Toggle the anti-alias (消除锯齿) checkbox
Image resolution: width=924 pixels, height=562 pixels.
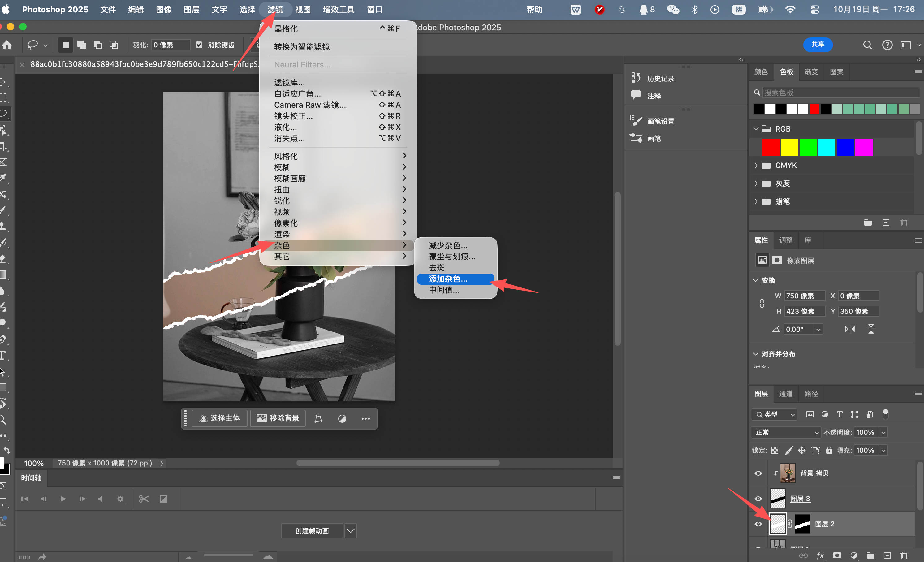(199, 45)
